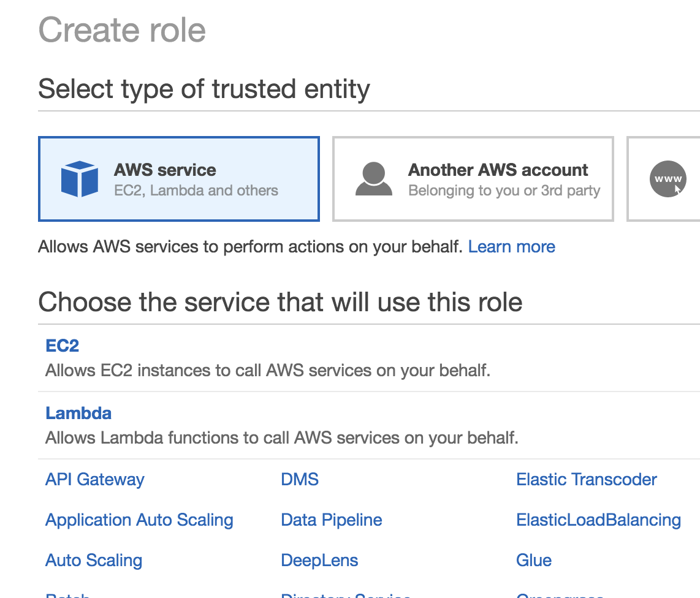Pick Glue from the service list
Viewport: 700px width, 598px height.
[x=533, y=560]
